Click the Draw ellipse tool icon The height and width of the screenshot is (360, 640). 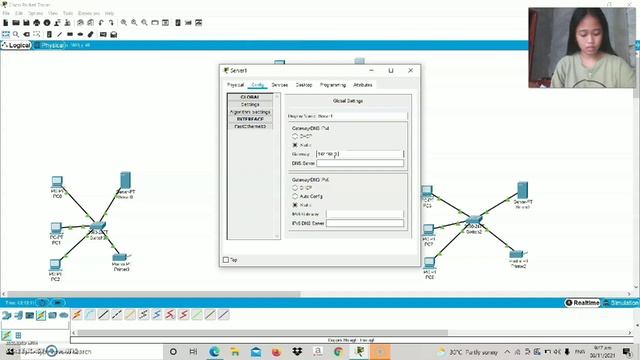click(x=80, y=35)
